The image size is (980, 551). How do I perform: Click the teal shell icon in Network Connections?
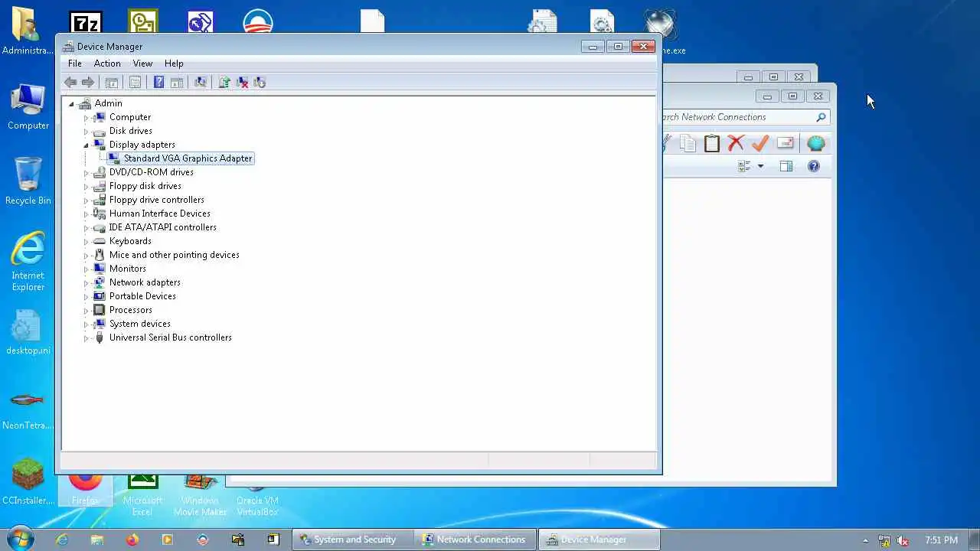816,143
